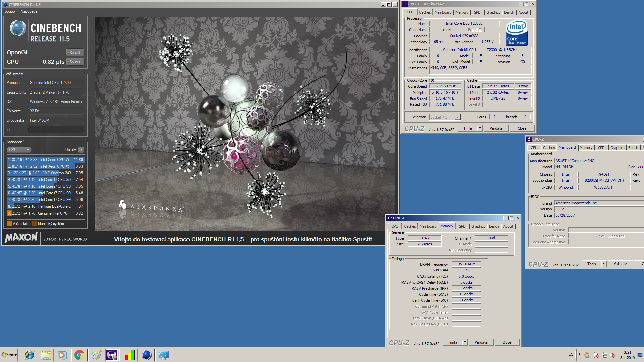Click the Intel Core Duo inside logo
Image resolution: width=644 pixels, height=362 pixels.
point(517,33)
